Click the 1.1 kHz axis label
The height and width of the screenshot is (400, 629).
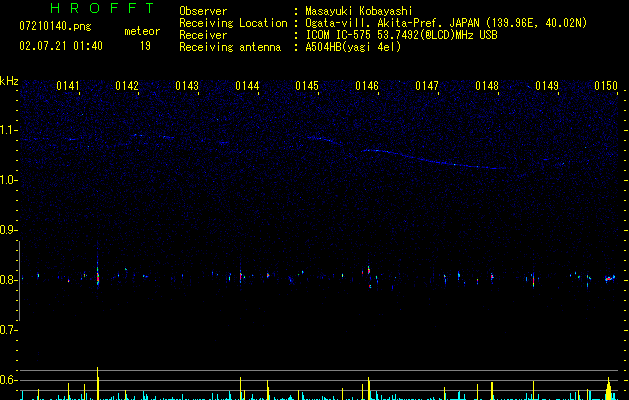pyautogui.click(x=8, y=130)
